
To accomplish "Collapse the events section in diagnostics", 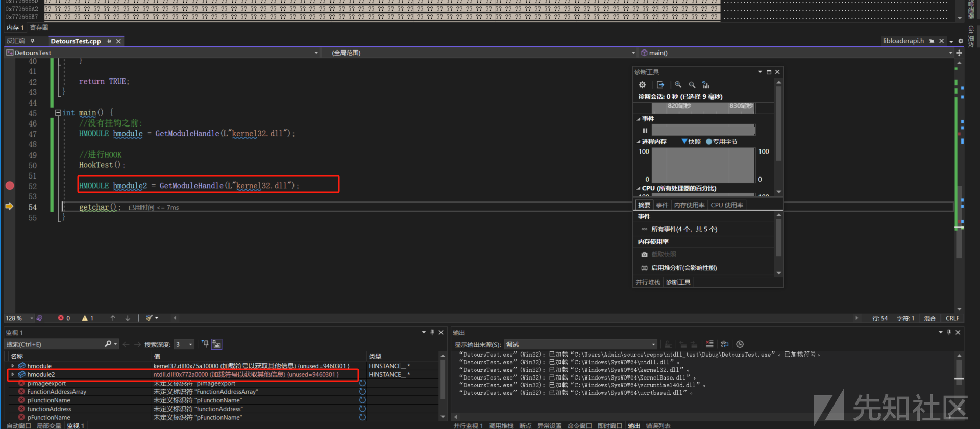I will (x=639, y=119).
